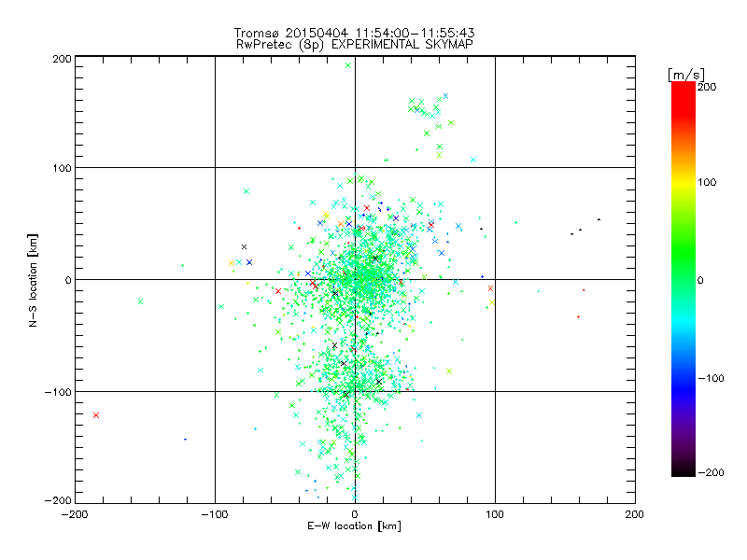The image size is (747, 560).
Task: Pick the yellow band of the velocity colorbar
Action: (x=684, y=183)
